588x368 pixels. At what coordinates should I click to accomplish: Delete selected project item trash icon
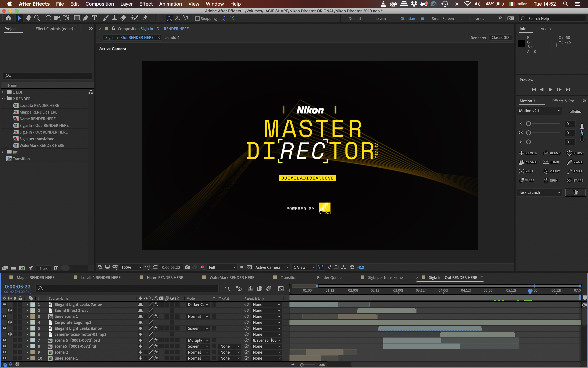tap(56, 268)
